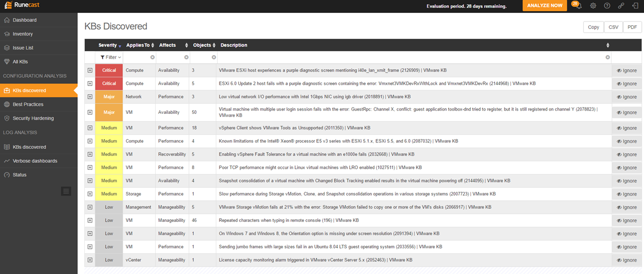Screen dimensions: 644x274
Task: Ignore the Poor TCP performance LRO KB
Action: (x=626, y=168)
